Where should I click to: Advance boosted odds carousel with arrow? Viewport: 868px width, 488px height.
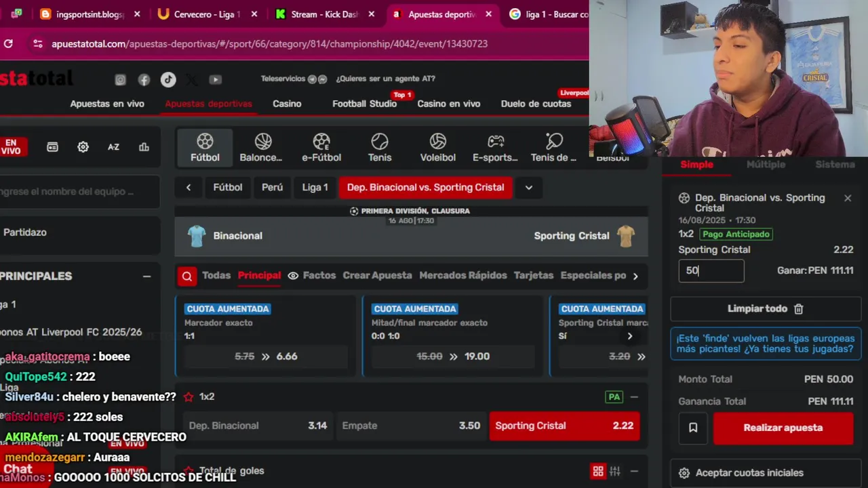click(630, 336)
